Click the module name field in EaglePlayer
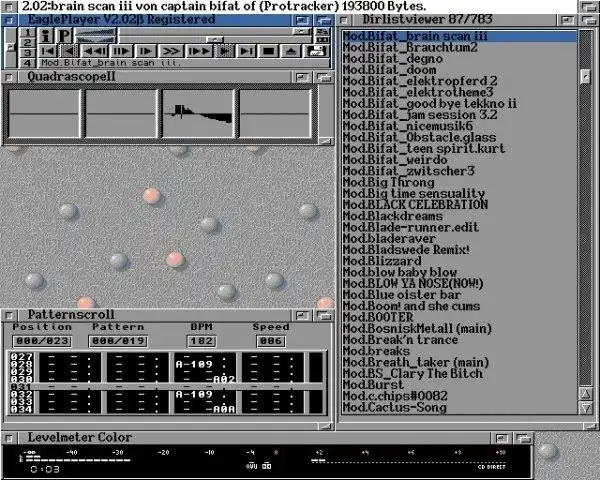 183,63
